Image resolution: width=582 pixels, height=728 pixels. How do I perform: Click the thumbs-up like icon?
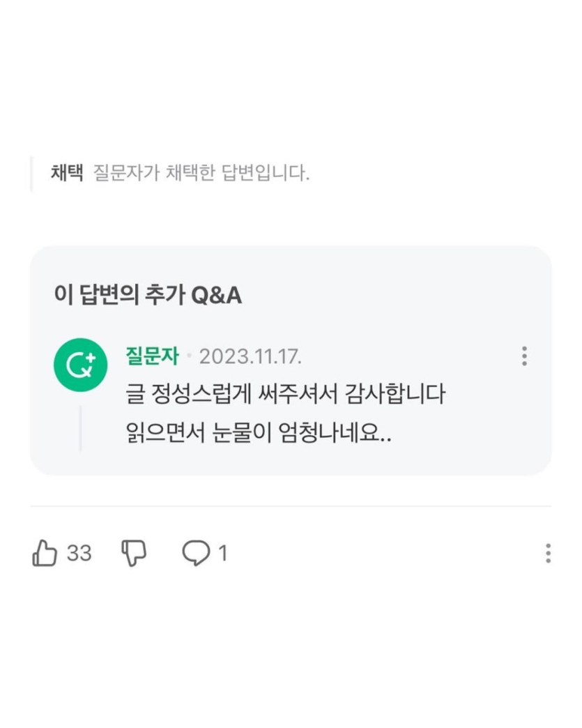45,554
